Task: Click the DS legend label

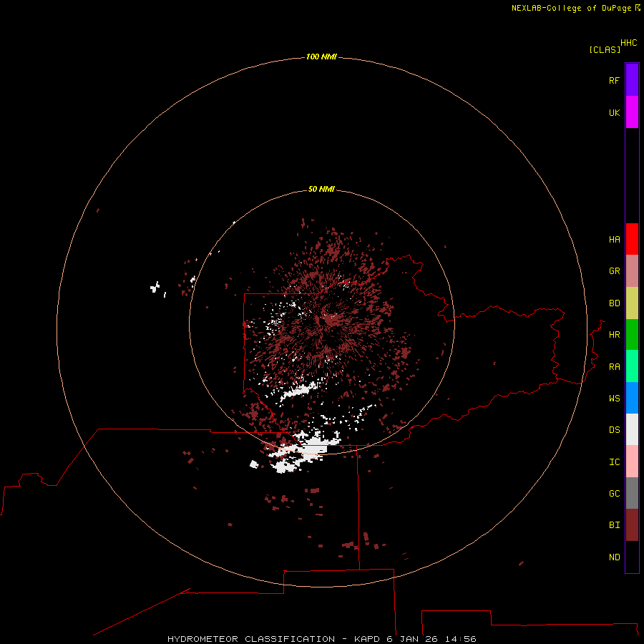Action: coord(614,430)
